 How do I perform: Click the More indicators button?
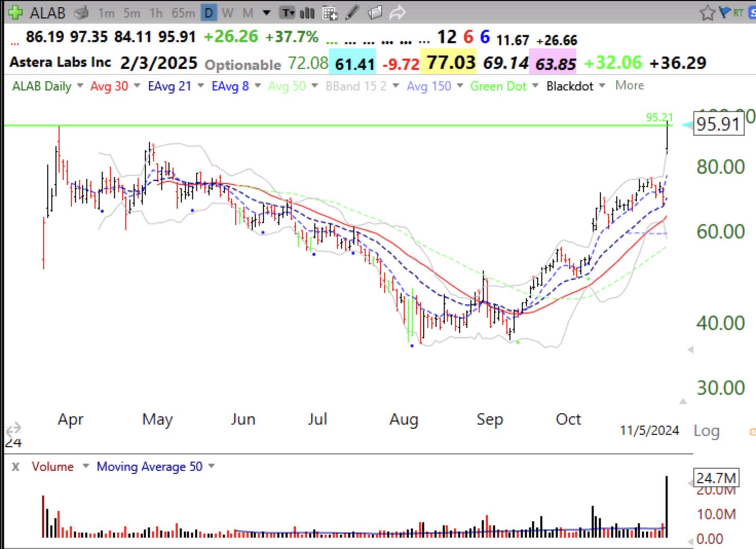(x=630, y=85)
